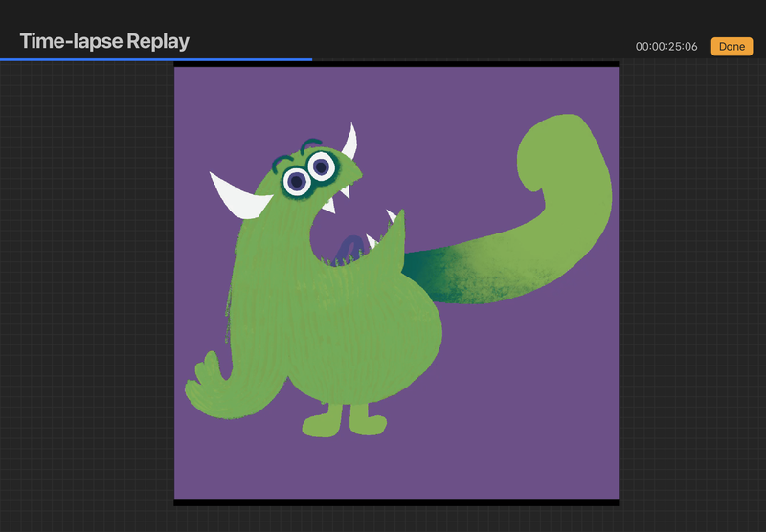
Task: Click the Time-lapse Replay title
Action: (x=104, y=41)
